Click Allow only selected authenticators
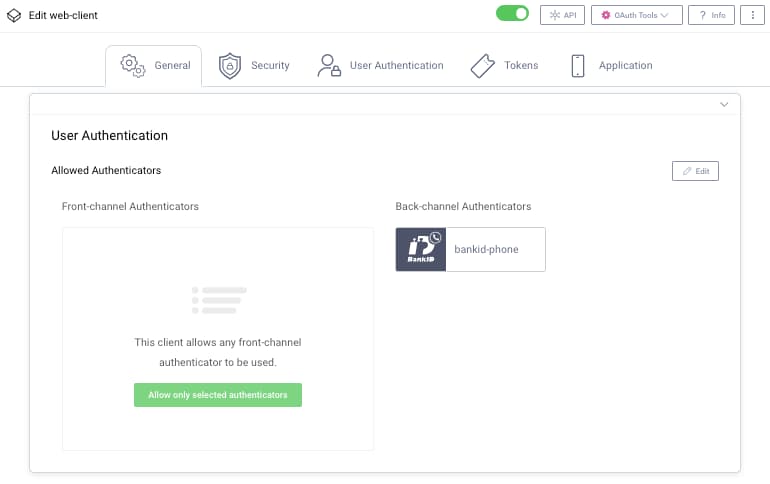 pos(218,395)
